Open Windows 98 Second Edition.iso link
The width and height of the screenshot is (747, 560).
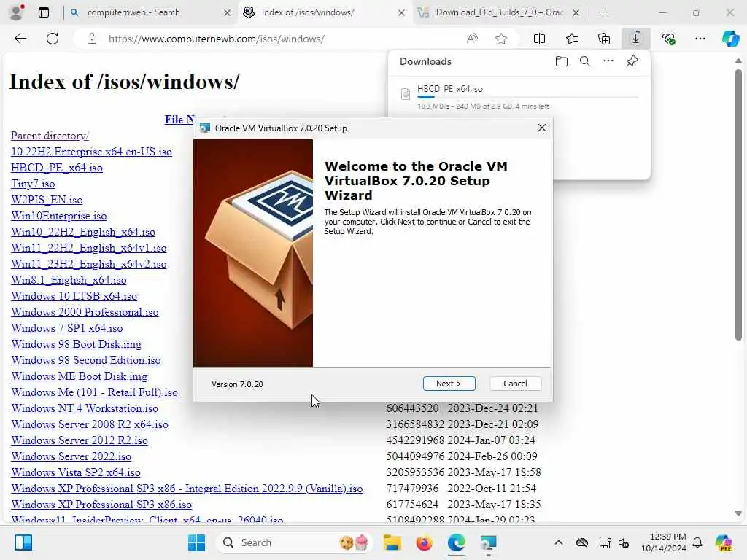click(x=86, y=360)
